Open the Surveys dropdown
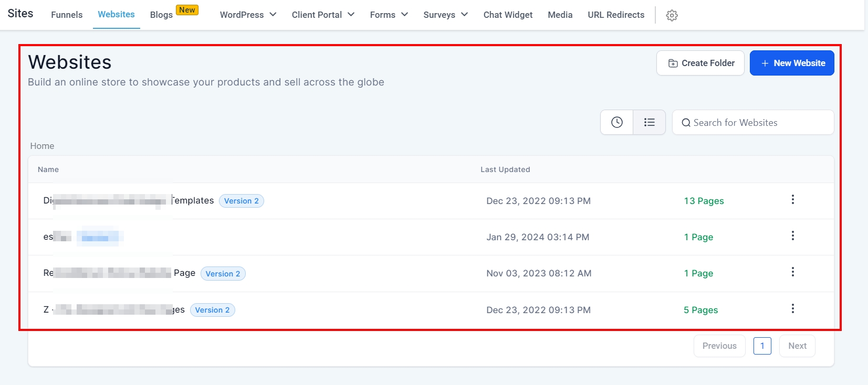This screenshot has width=868, height=385. tap(445, 15)
